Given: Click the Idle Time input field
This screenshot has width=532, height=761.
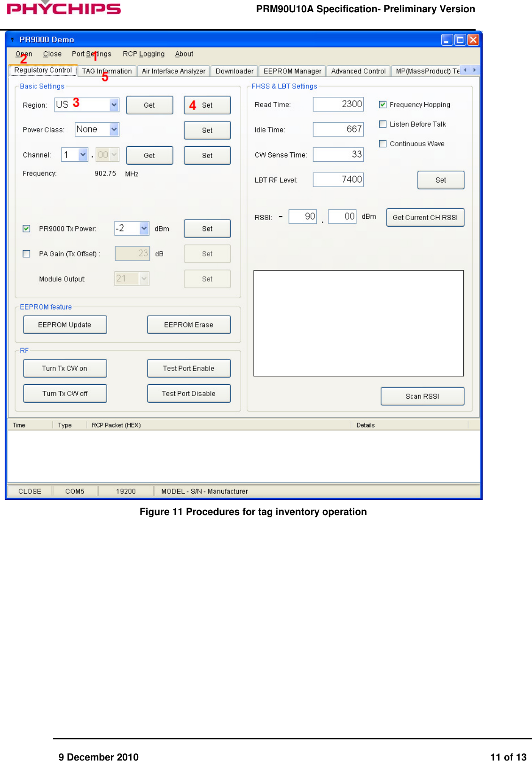Looking at the screenshot, I should click(x=338, y=129).
